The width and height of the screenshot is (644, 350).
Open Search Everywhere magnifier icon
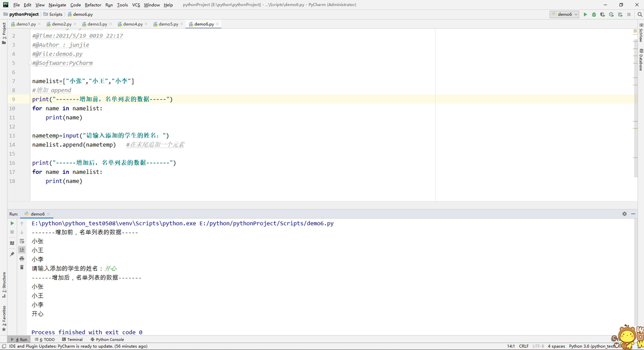640,14
